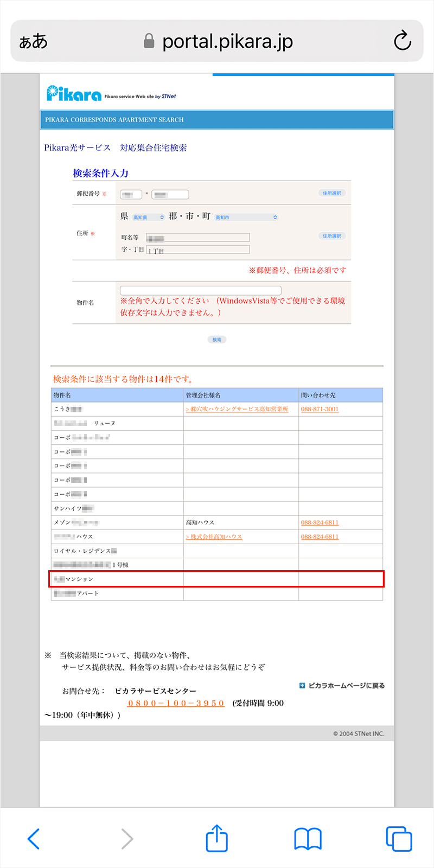Click the 検索条件入力 heading

[x=101, y=173]
